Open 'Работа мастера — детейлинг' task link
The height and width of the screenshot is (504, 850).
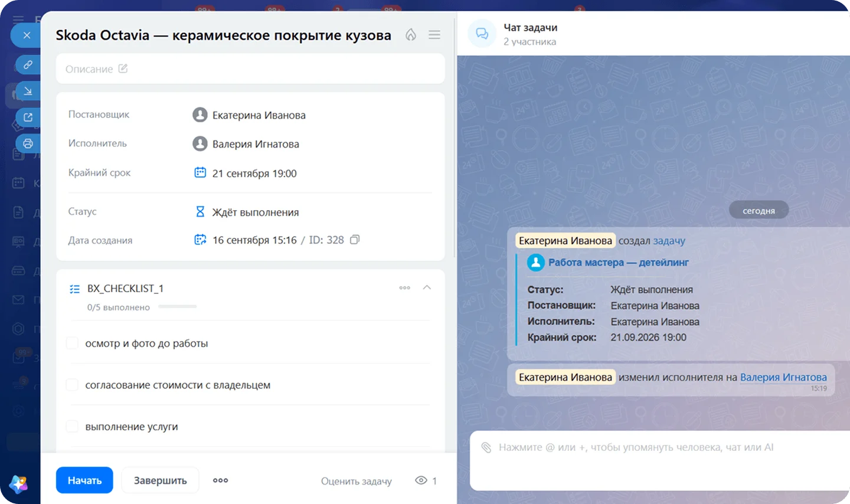tap(619, 263)
